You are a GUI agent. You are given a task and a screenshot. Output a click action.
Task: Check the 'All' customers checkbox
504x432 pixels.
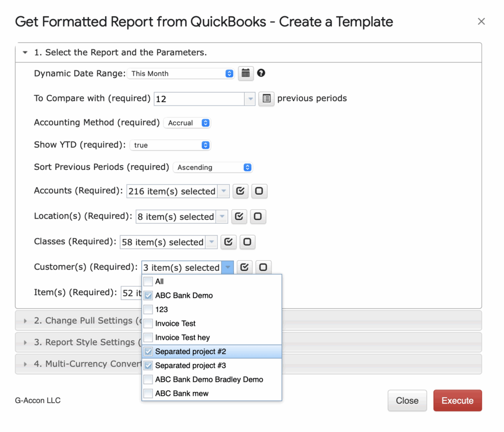click(148, 282)
